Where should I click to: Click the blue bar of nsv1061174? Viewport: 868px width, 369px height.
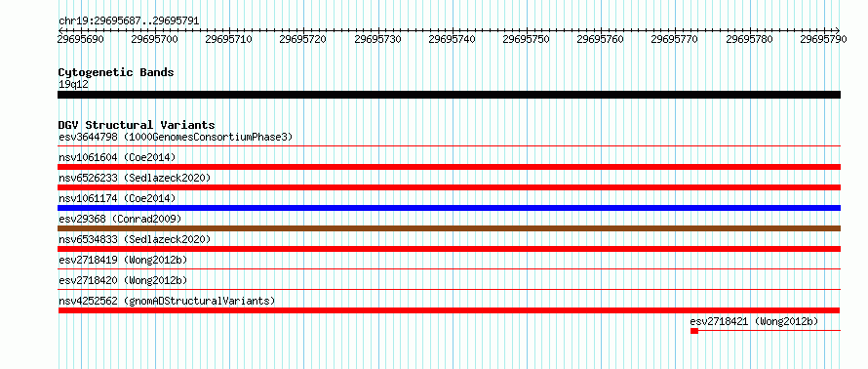pyautogui.click(x=449, y=208)
